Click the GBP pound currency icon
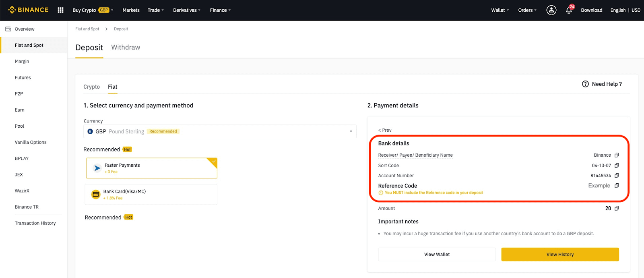This screenshot has width=644, height=278. [x=90, y=131]
